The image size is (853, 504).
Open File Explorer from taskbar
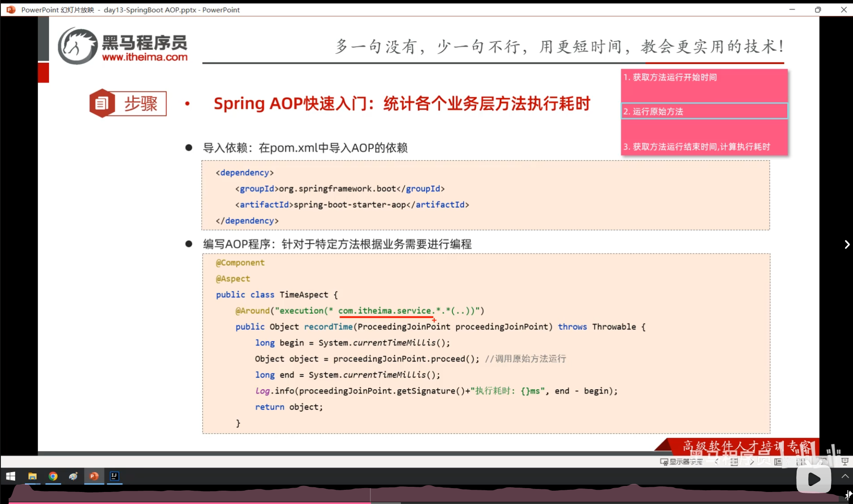[32, 476]
